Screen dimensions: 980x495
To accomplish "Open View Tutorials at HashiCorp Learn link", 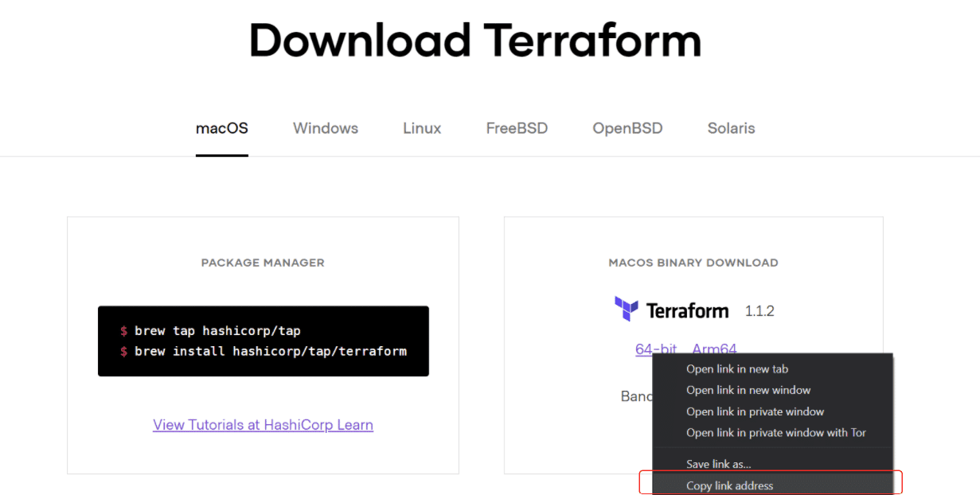I will click(263, 425).
